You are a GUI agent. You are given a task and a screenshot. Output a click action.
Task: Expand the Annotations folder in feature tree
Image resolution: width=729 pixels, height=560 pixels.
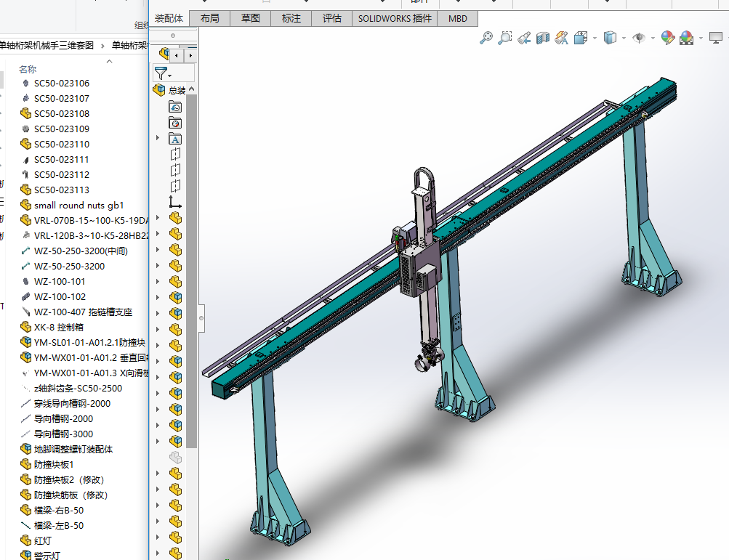tap(158, 138)
